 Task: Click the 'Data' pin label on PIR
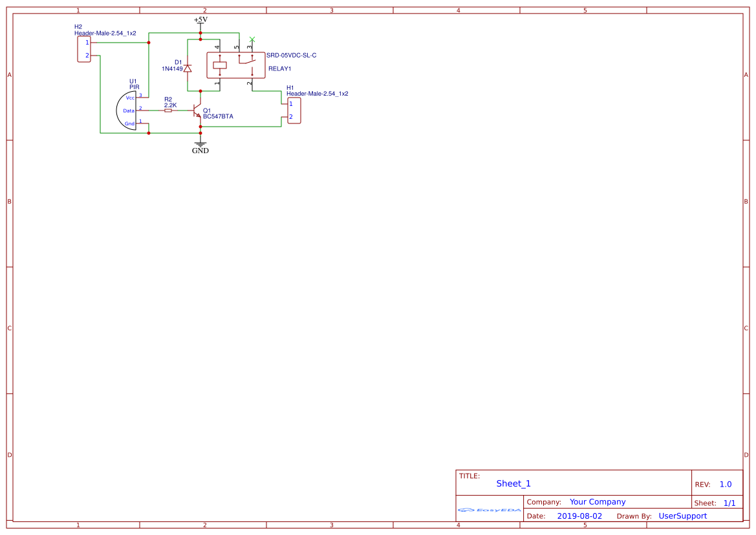(129, 110)
